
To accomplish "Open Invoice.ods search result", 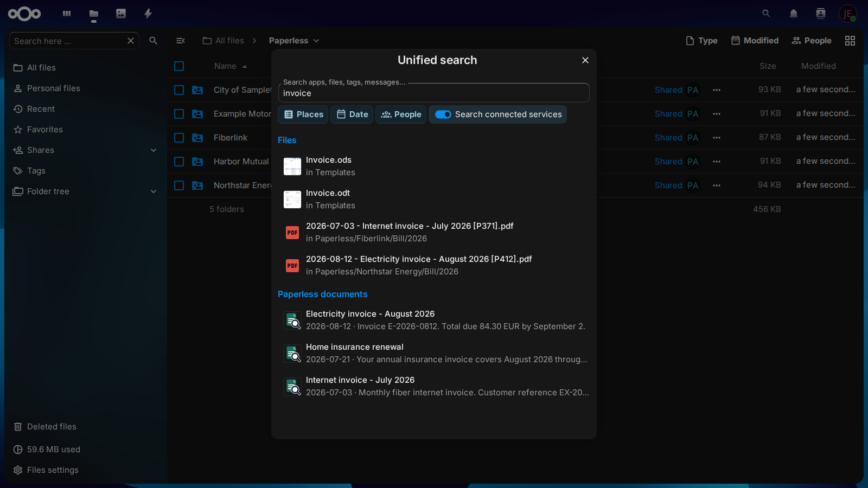I will pyautogui.click(x=434, y=166).
